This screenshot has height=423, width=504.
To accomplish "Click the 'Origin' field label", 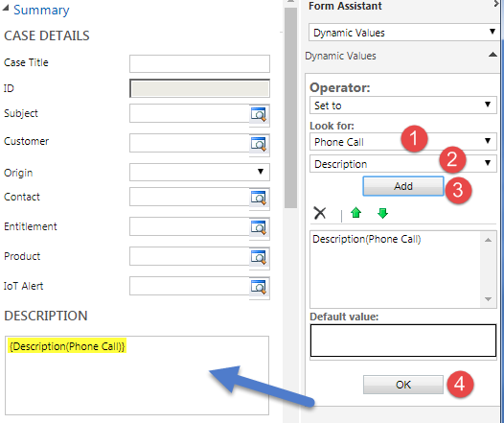I will click(18, 173).
